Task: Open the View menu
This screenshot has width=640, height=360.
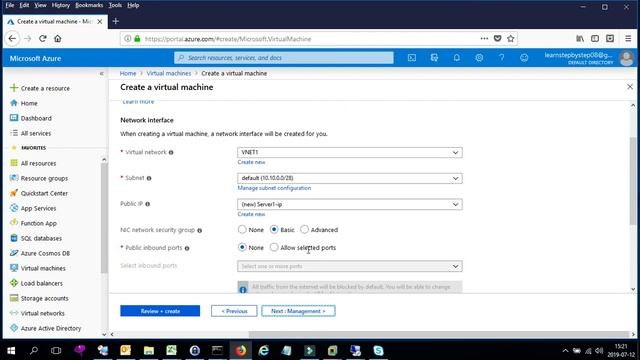Action: pyautogui.click(x=40, y=5)
